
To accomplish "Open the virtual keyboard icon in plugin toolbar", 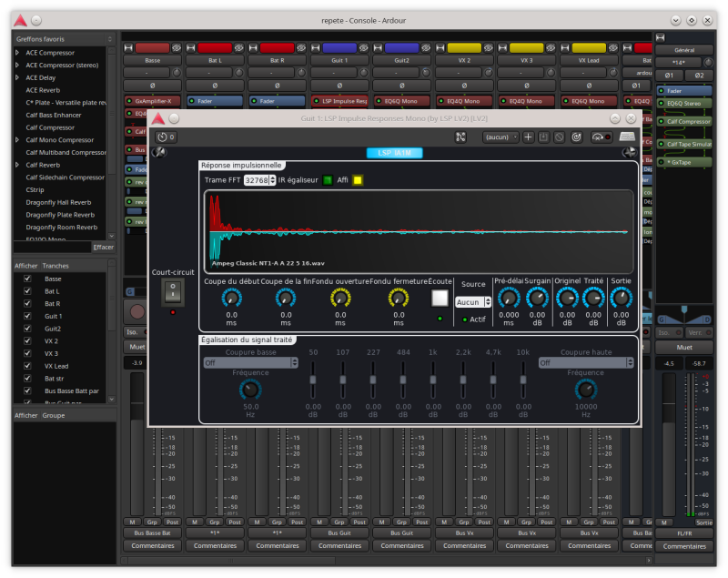I will pos(626,137).
